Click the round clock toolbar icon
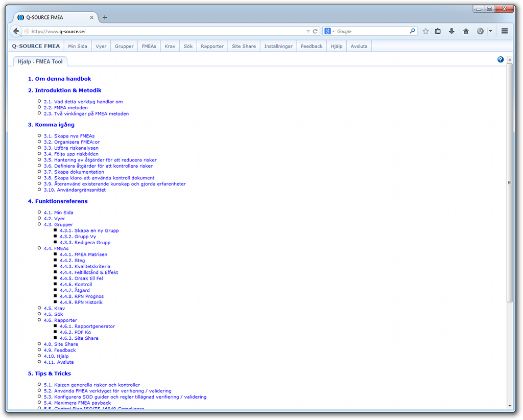The width and height of the screenshot is (523, 420). pos(480,31)
